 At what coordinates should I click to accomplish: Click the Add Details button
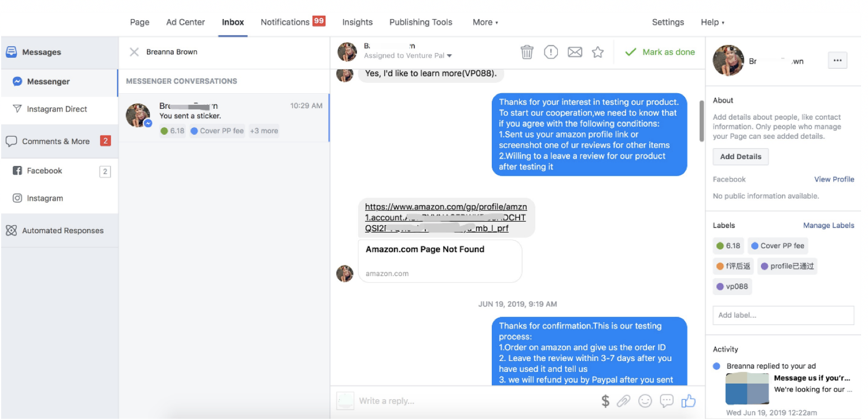(x=741, y=157)
